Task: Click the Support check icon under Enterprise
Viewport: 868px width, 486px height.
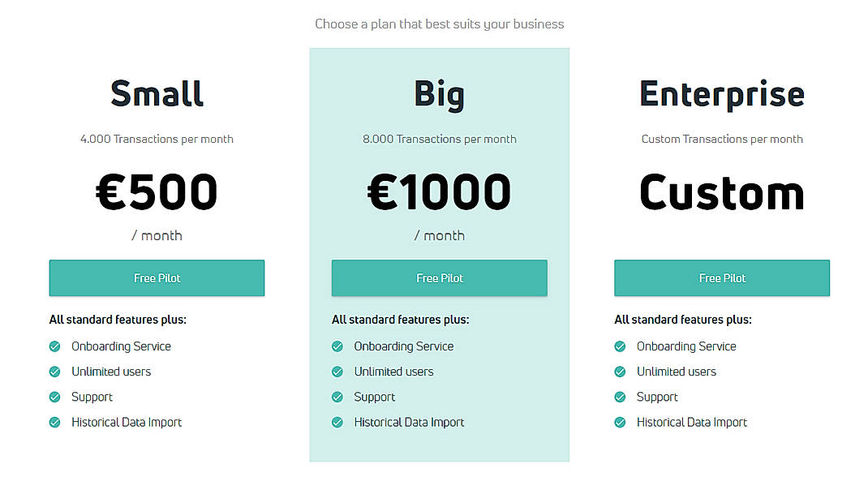Action: point(620,397)
